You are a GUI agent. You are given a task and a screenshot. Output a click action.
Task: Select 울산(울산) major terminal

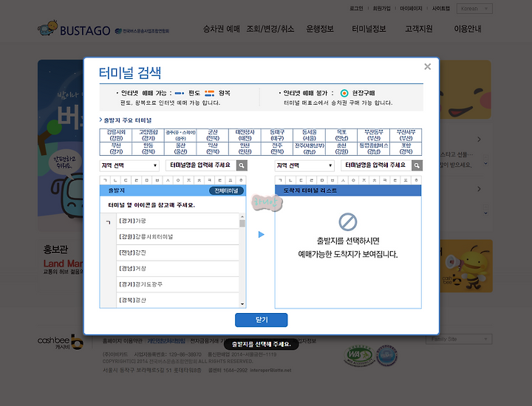click(180, 148)
